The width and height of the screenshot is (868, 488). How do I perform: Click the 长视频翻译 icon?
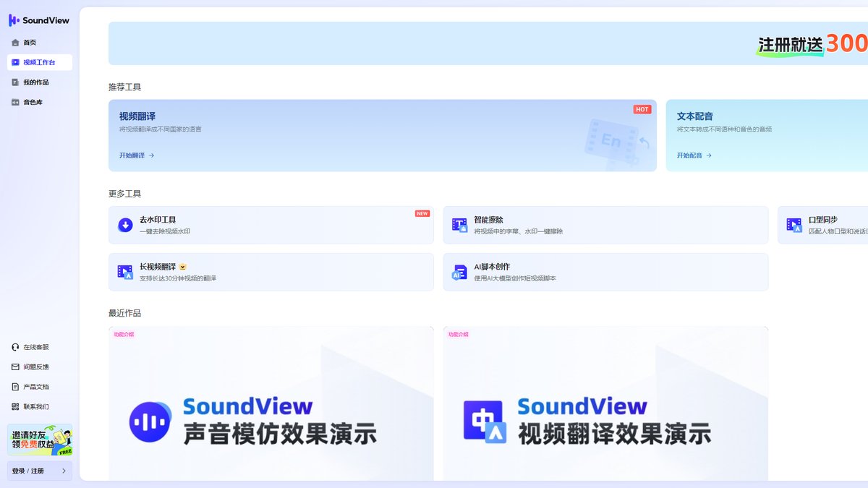[125, 272]
